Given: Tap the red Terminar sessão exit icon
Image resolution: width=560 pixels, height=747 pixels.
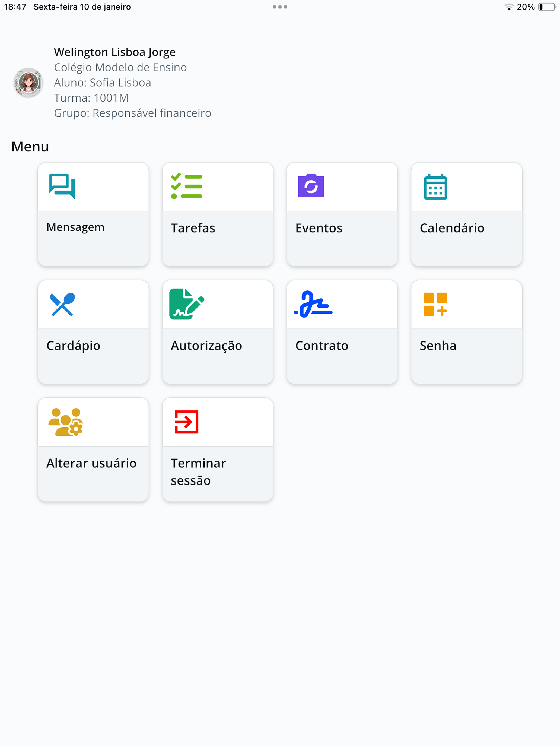Looking at the screenshot, I should 186,422.
